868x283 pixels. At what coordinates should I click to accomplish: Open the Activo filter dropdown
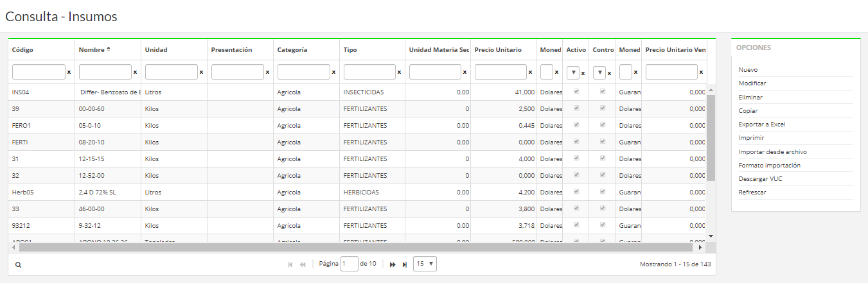click(x=573, y=73)
